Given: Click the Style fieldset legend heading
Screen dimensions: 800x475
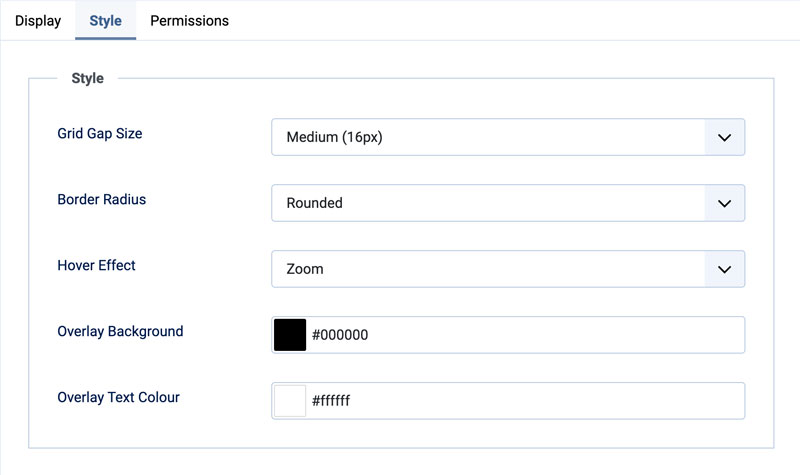Looking at the screenshot, I should coord(88,78).
